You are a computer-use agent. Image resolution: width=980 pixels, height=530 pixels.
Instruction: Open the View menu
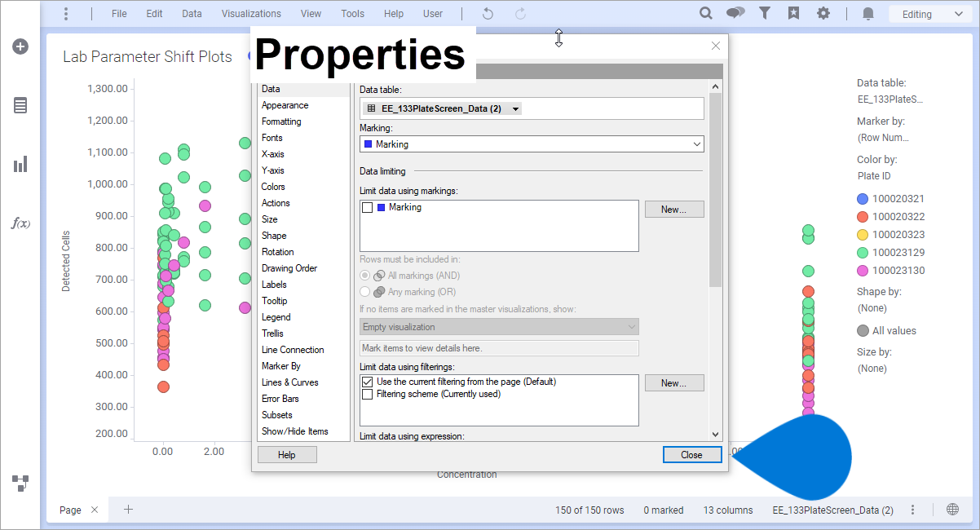pyautogui.click(x=311, y=14)
